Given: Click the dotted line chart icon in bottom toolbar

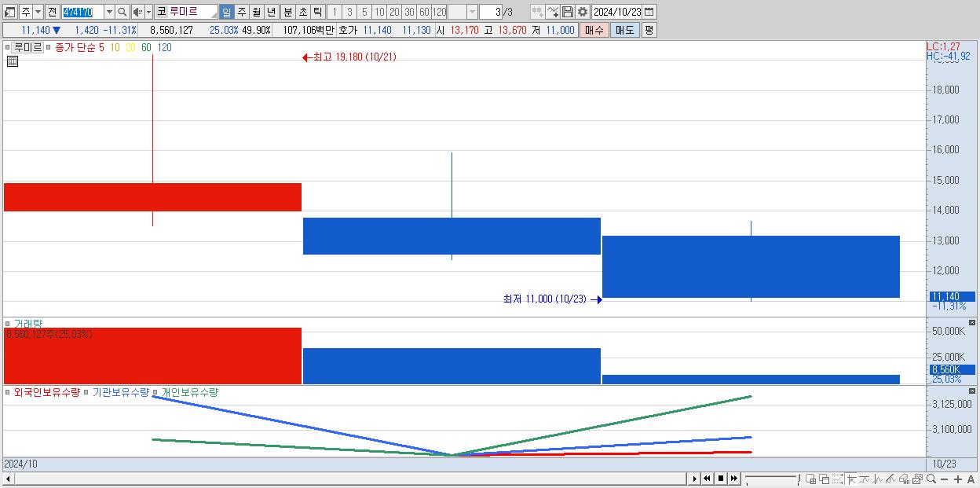Looking at the screenshot, I should tap(837, 479).
